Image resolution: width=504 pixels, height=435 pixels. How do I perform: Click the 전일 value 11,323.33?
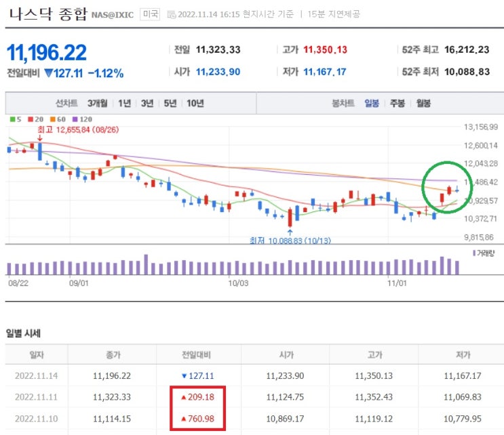(218, 49)
